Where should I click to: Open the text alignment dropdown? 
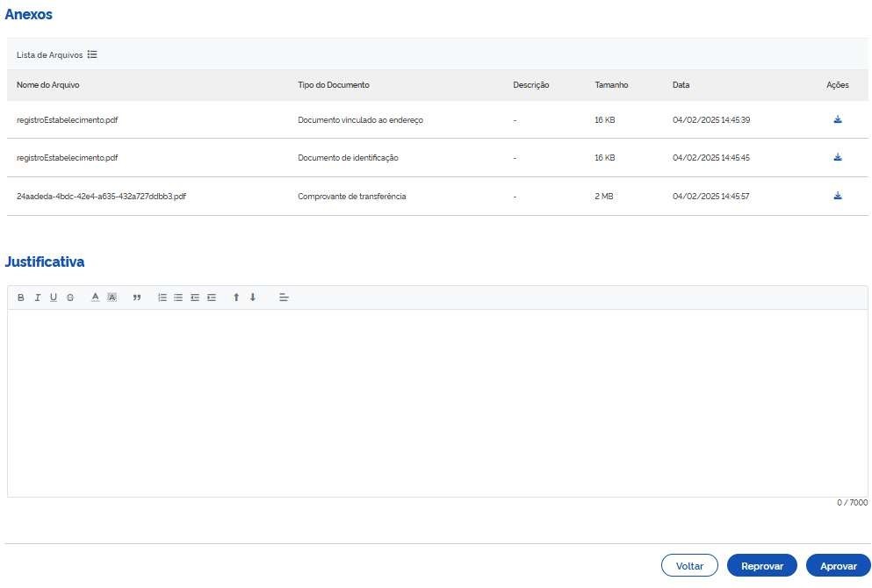(284, 298)
